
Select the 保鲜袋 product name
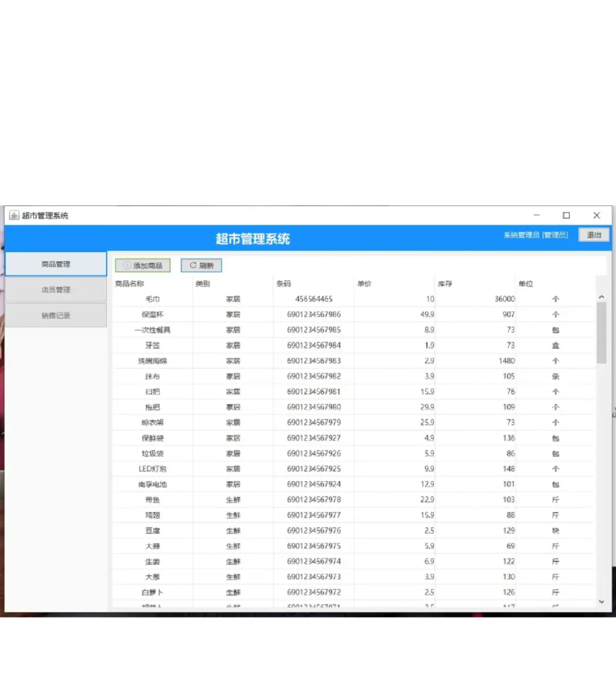153,438
